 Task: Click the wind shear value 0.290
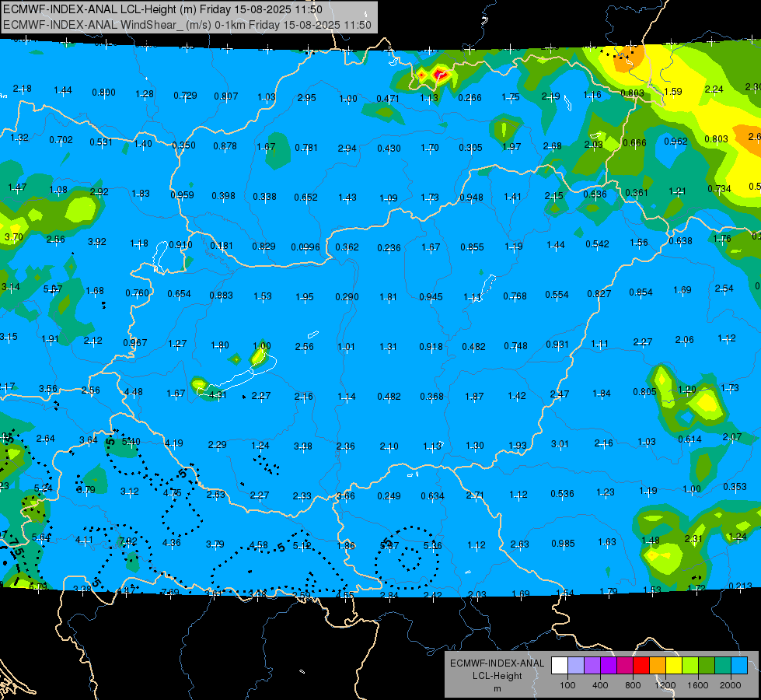[347, 297]
